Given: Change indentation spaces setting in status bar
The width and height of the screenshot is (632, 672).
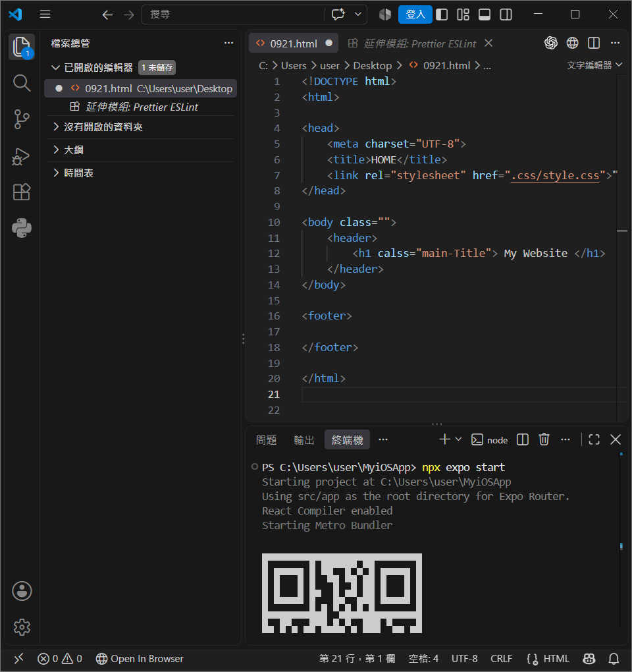Looking at the screenshot, I should click(x=423, y=659).
